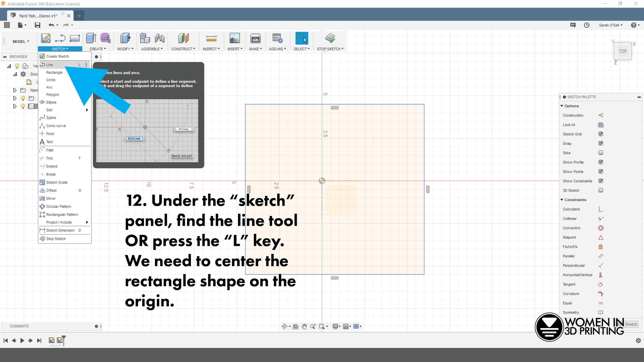Apply the Fix/UnFix lock constraint icon
Screen dimensions: 644x362
pyautogui.click(x=601, y=247)
